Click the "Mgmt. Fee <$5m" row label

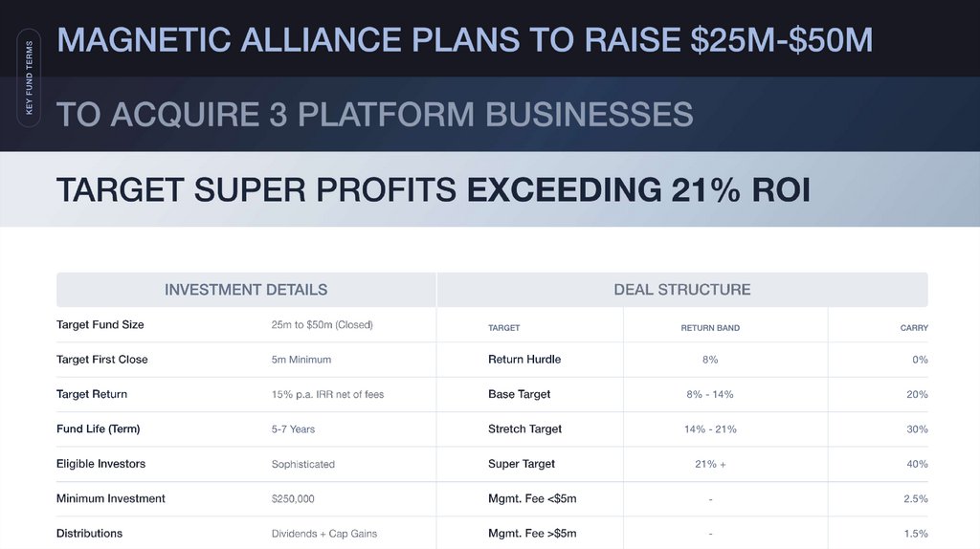pyautogui.click(x=532, y=499)
